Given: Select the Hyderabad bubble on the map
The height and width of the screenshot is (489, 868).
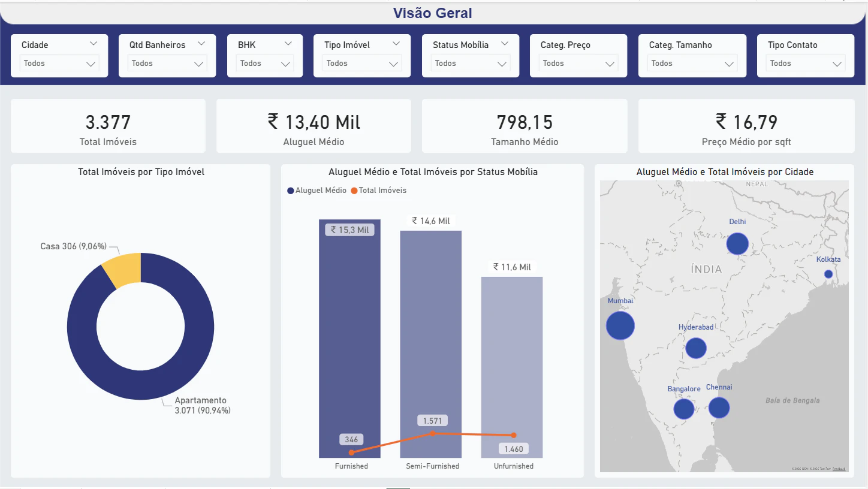Looking at the screenshot, I should click(696, 348).
